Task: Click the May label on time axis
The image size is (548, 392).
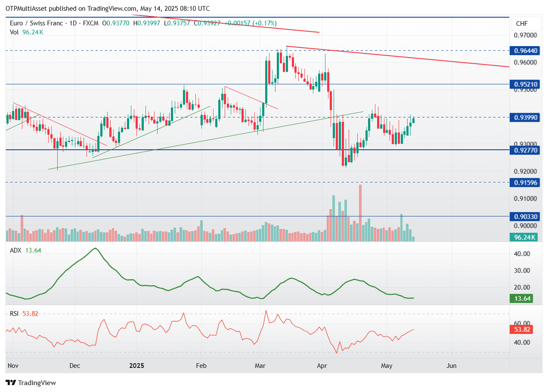Action: [387, 366]
